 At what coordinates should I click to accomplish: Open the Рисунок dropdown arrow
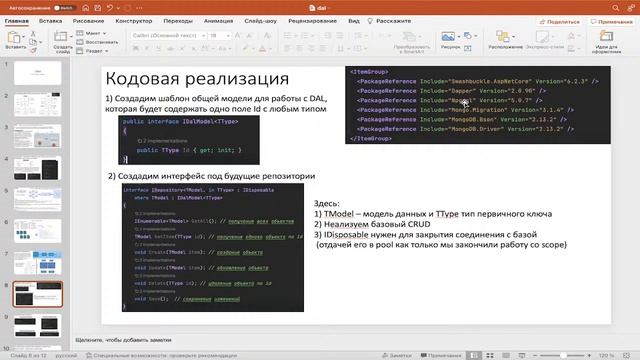click(x=459, y=37)
